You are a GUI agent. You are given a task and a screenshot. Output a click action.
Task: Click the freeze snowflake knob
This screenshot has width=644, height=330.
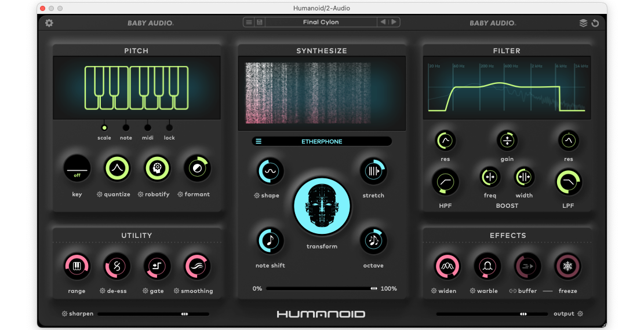pyautogui.click(x=567, y=266)
